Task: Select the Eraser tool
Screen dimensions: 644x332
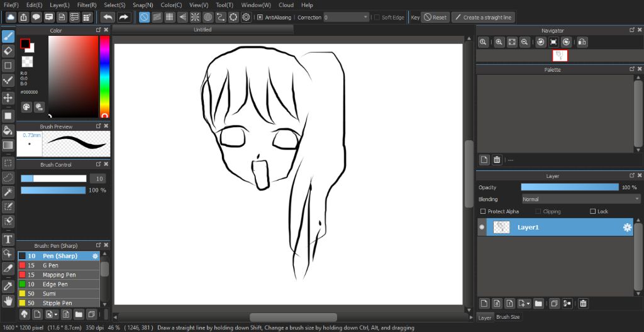Action: tap(8, 51)
